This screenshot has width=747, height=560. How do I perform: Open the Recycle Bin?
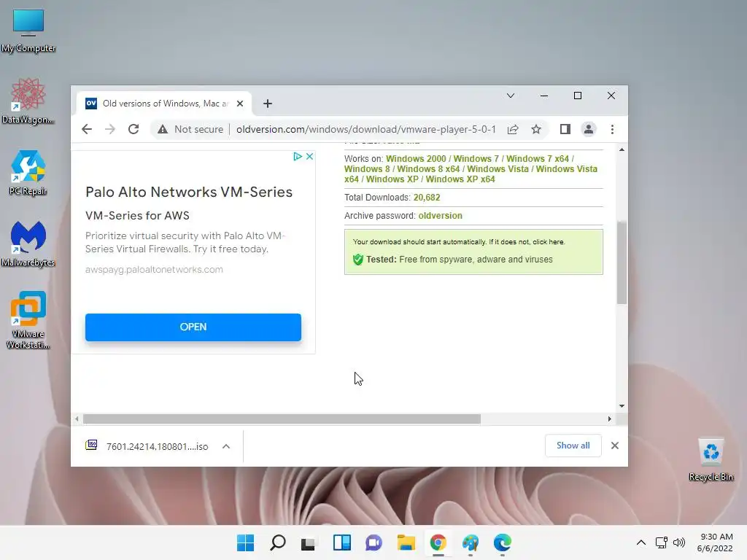point(711,459)
